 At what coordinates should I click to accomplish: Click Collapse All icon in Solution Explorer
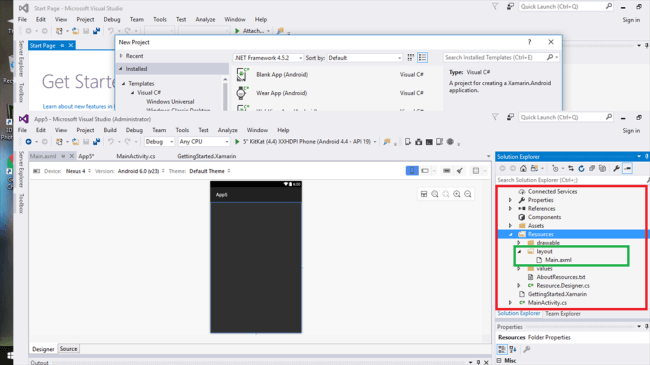(592, 168)
